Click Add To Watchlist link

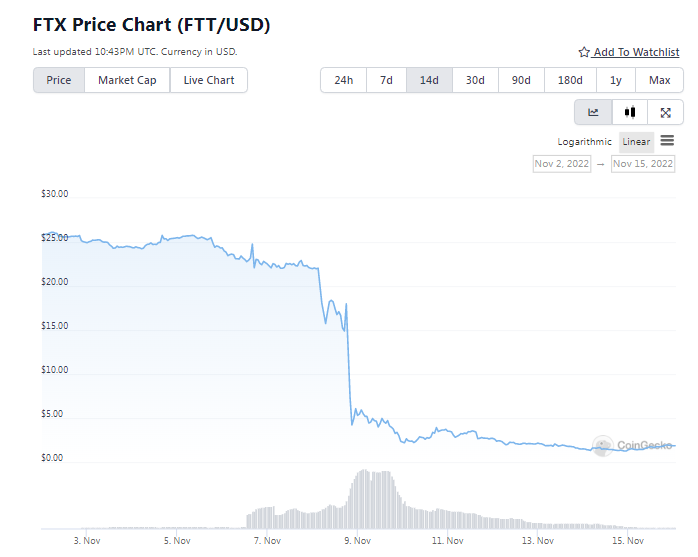point(637,52)
